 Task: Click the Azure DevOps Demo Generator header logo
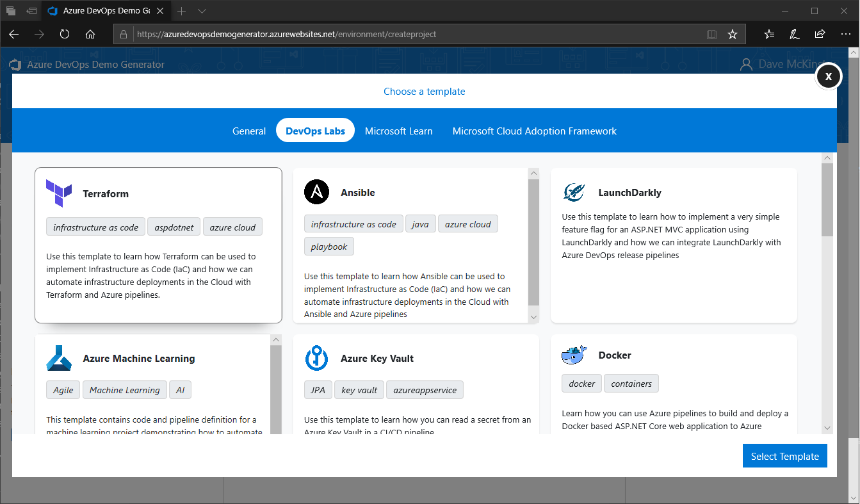point(15,64)
